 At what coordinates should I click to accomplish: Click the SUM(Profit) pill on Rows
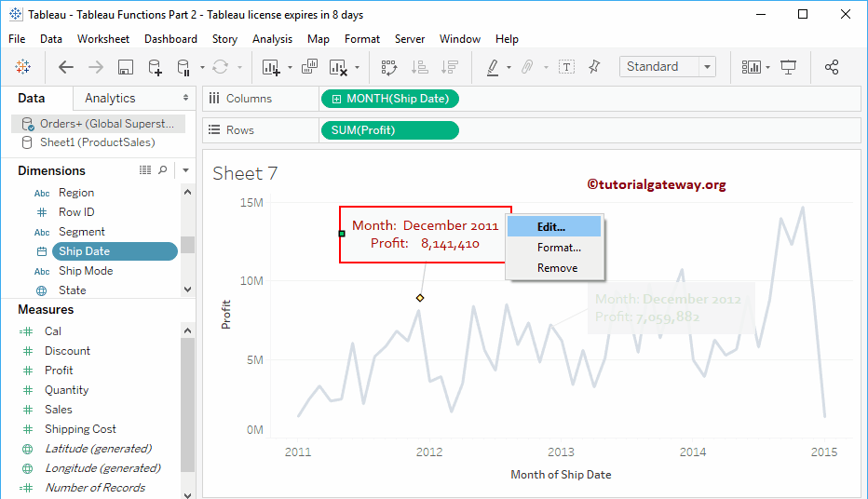389,130
